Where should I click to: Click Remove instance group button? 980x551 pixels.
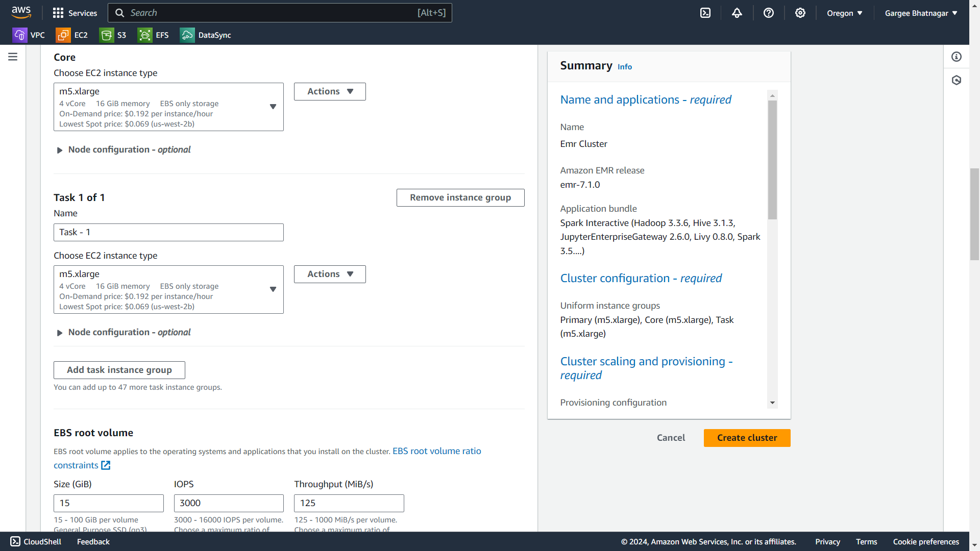coord(460,198)
